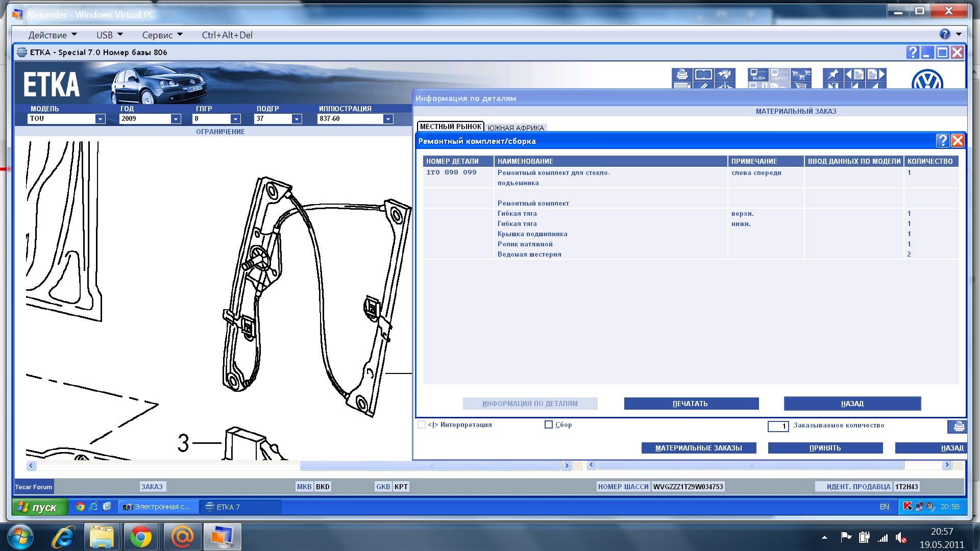This screenshot has width=980, height=551.
Task: Go to previous page icon
Action: (854, 74)
